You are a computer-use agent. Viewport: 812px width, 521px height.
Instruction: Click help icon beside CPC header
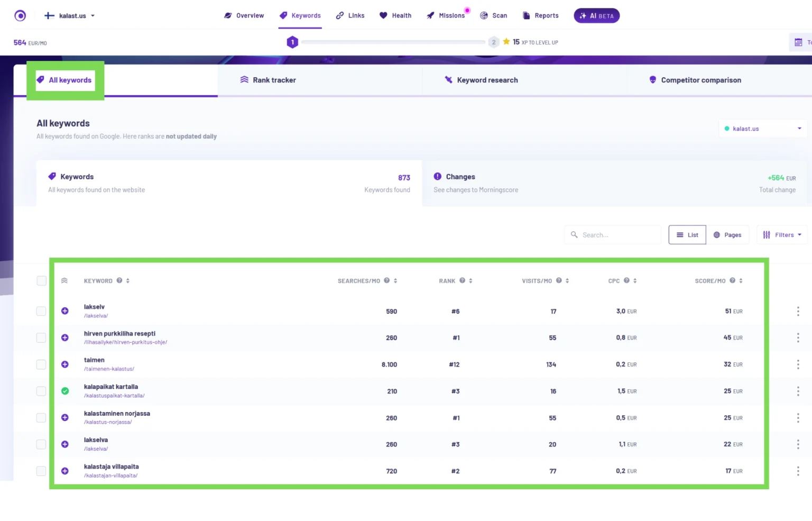[626, 281]
